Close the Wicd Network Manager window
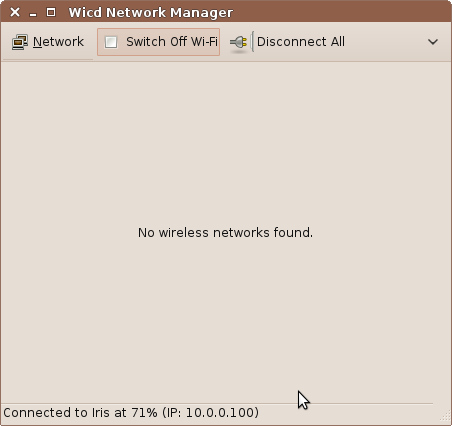 15,12
